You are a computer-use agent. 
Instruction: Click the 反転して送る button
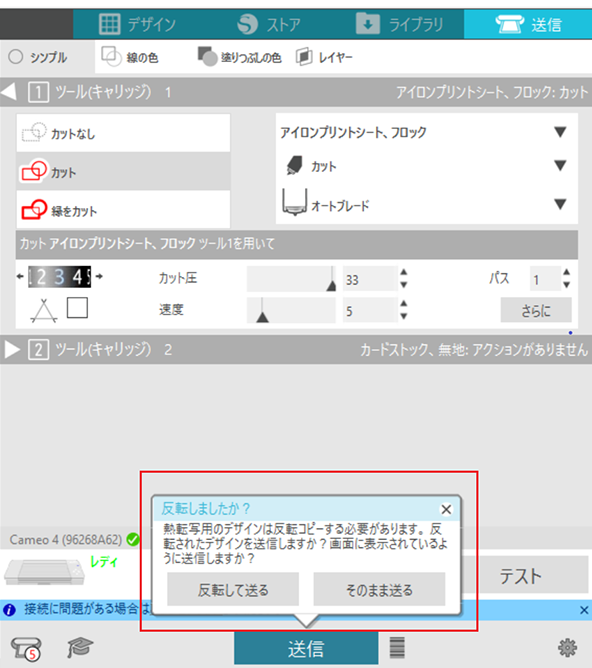[233, 590]
